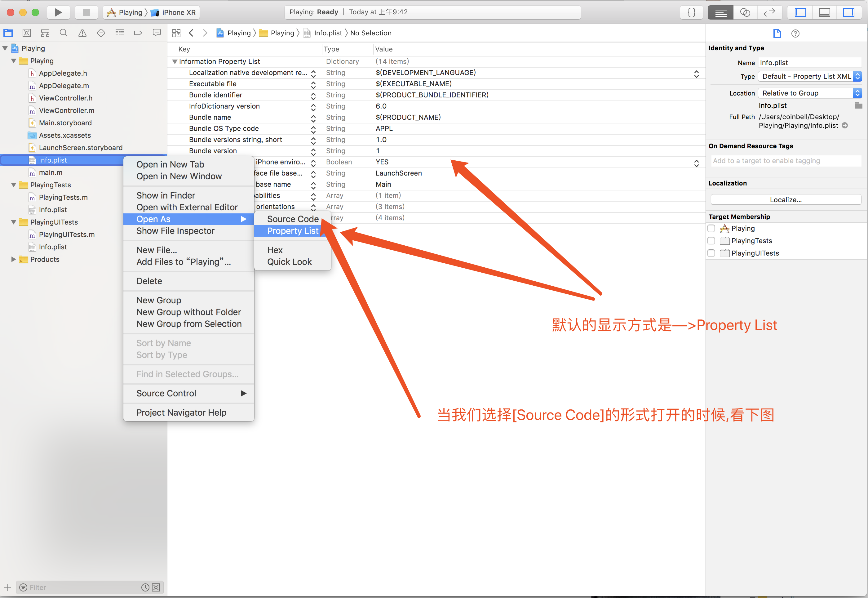Click the Bundle version value stepper
The width and height of the screenshot is (868, 598).
coord(313,151)
